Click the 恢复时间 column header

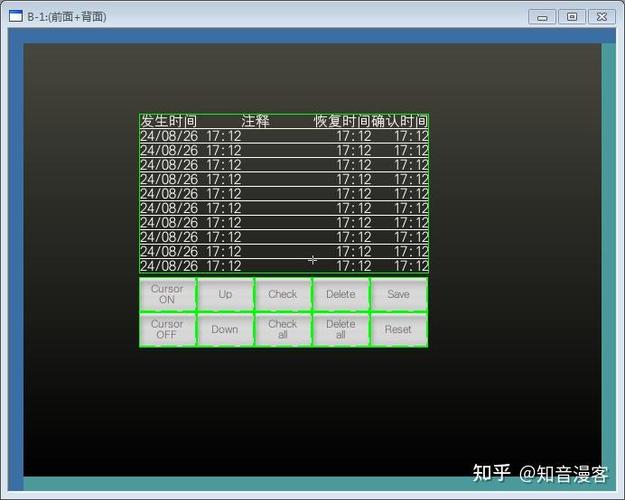(342, 121)
